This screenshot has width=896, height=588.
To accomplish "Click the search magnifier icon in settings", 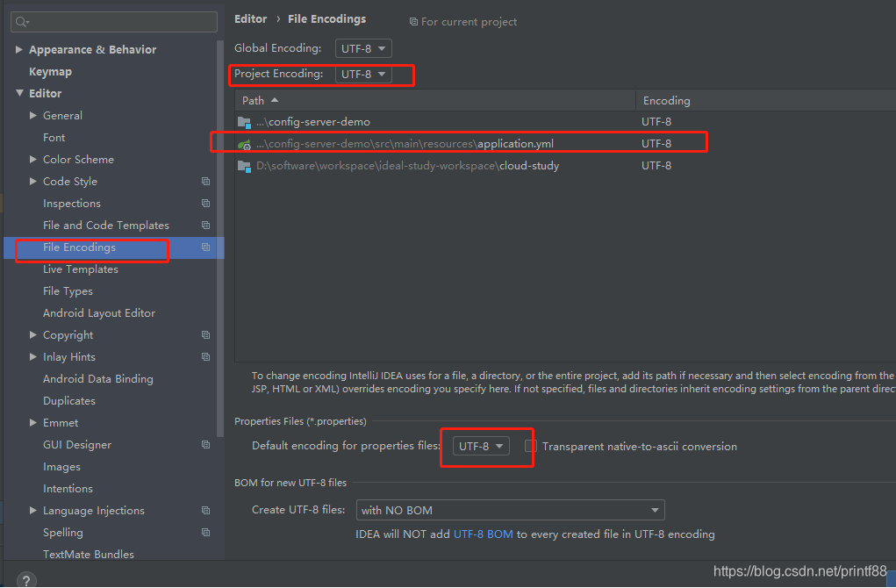I will [x=22, y=22].
